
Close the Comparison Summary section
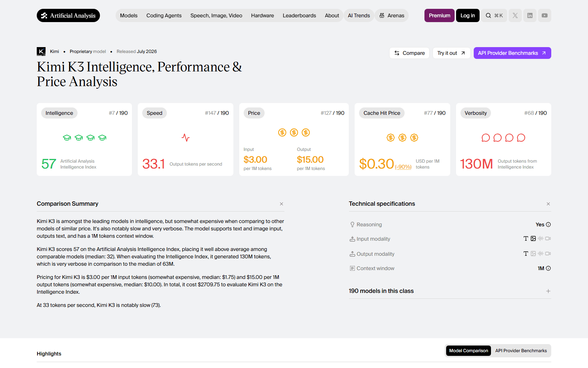point(282,204)
